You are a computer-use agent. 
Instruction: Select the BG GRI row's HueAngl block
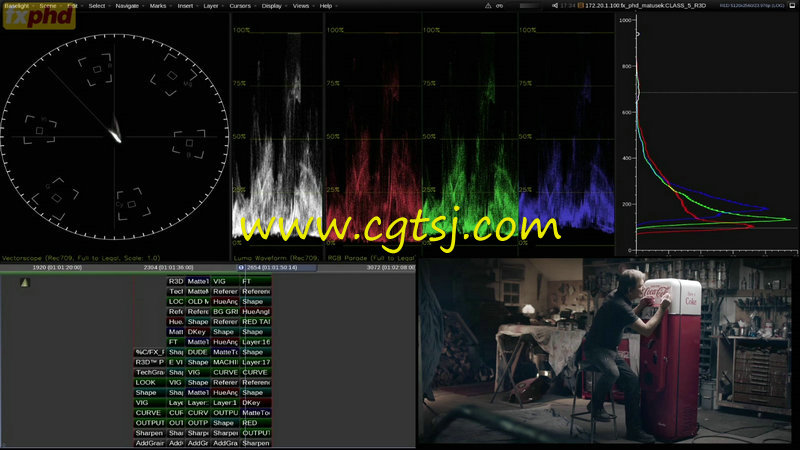click(x=256, y=312)
